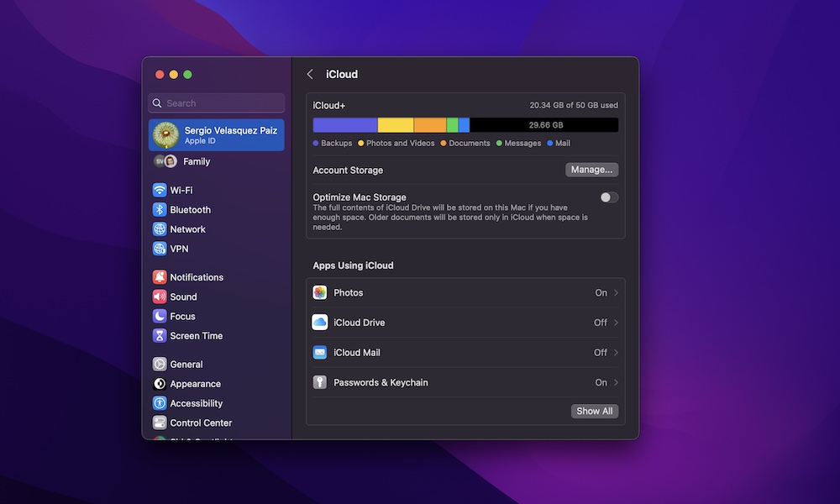The width and height of the screenshot is (840, 504).
Task: Click the Accessibility icon in sidebar
Action: pyautogui.click(x=159, y=403)
